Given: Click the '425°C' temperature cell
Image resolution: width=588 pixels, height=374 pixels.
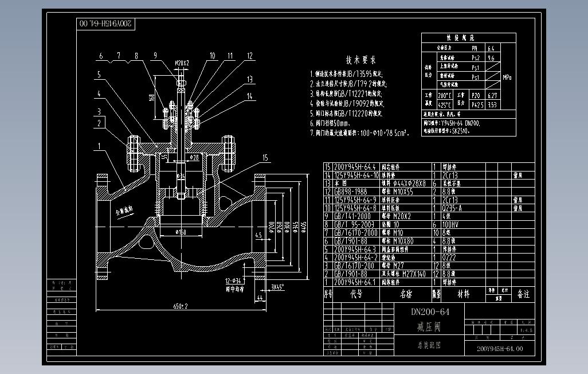Looking at the screenshot, I should pos(445,105).
